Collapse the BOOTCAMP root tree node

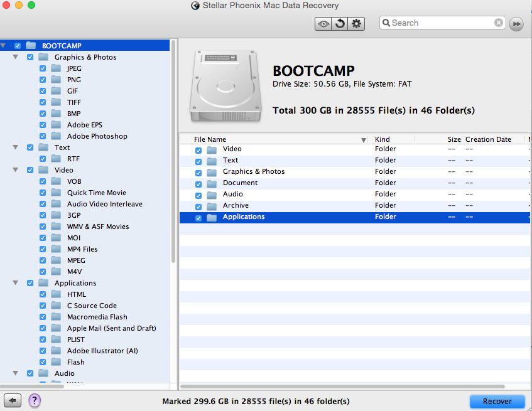[x=3, y=46]
